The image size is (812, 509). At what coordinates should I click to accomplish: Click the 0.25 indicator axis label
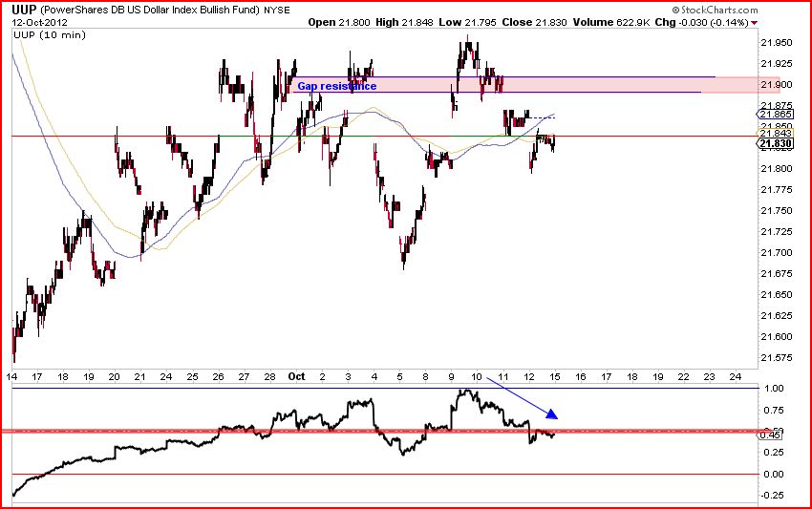click(x=774, y=453)
